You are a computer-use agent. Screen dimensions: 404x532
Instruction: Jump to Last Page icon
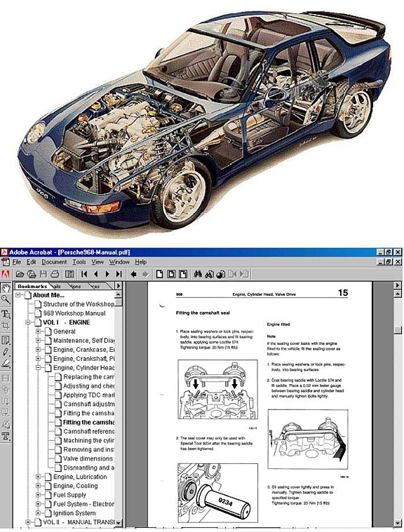[119, 274]
